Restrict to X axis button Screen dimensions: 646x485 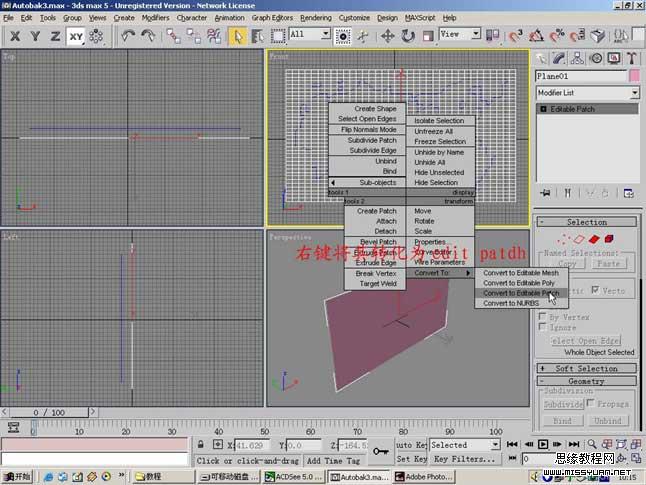(x=15, y=36)
